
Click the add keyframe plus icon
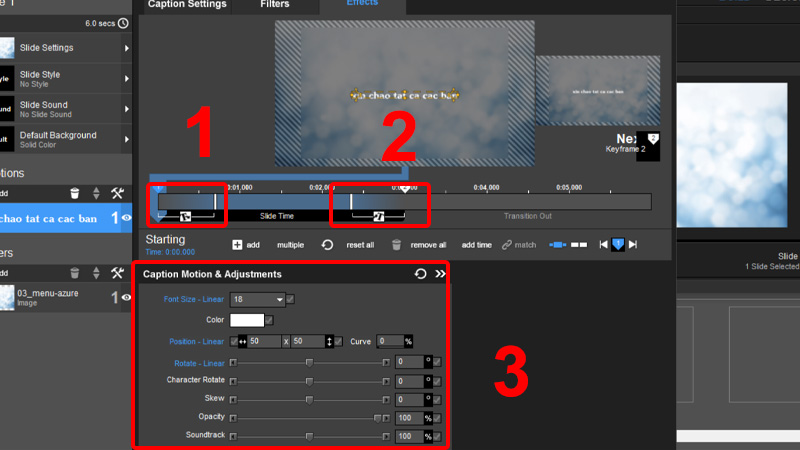tap(237, 244)
